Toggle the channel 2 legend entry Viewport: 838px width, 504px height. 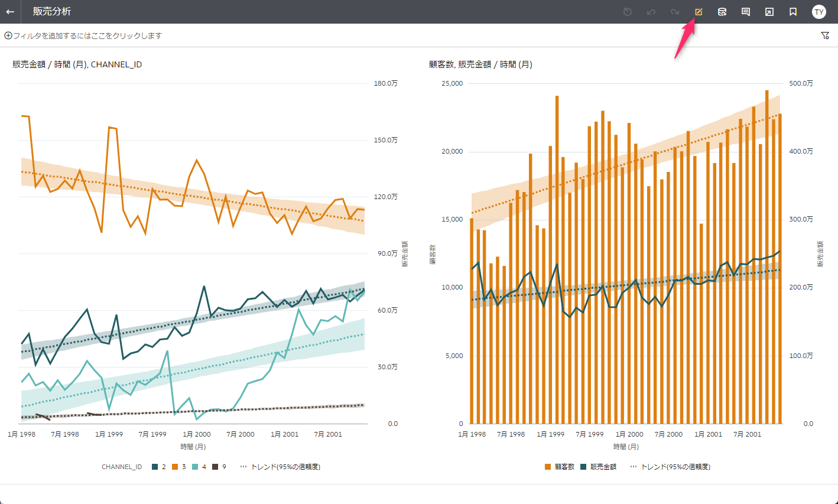159,467
